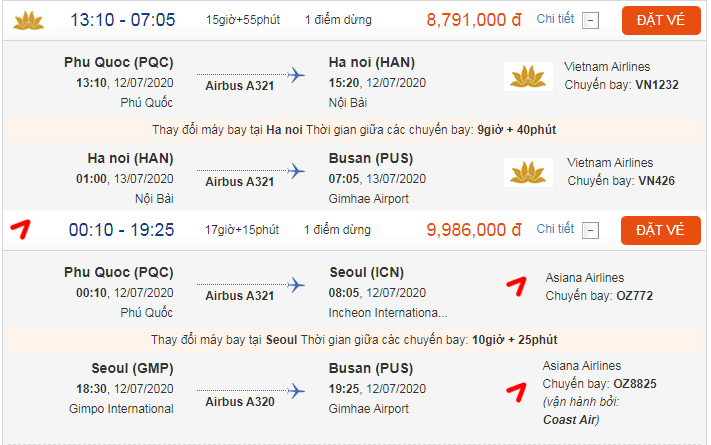Click the Vietnam Airlines logo beside flight VN426

point(529,172)
